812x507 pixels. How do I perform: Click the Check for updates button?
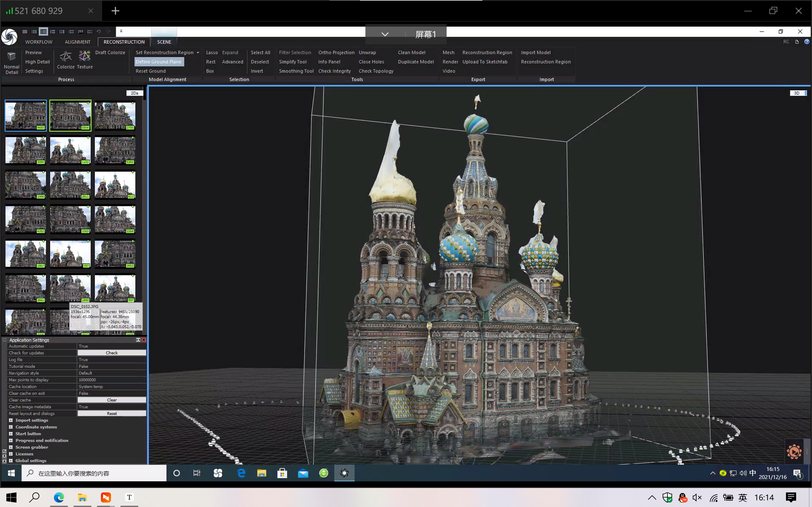coord(111,353)
